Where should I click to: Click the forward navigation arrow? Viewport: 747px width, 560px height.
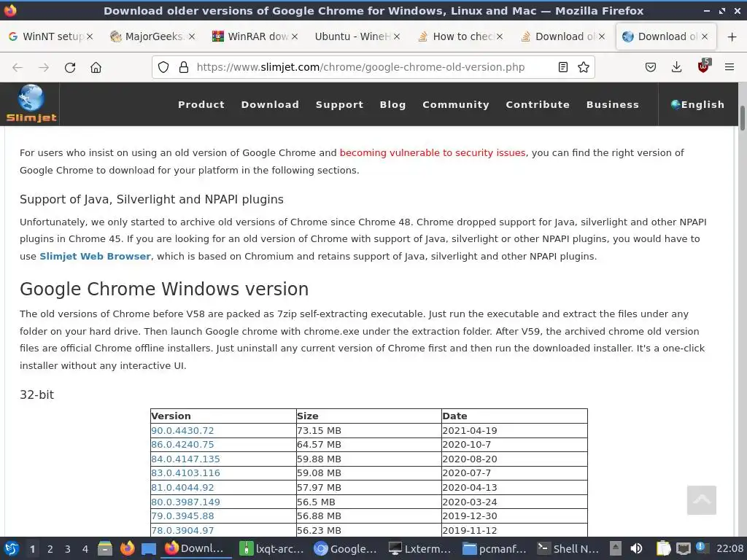[x=44, y=68]
